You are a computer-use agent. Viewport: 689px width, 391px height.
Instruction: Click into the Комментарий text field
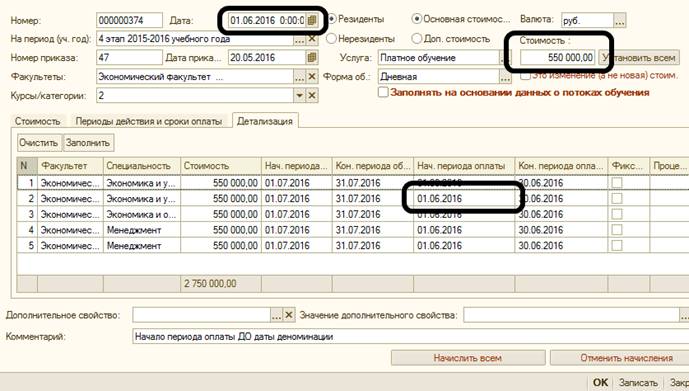click(410, 337)
